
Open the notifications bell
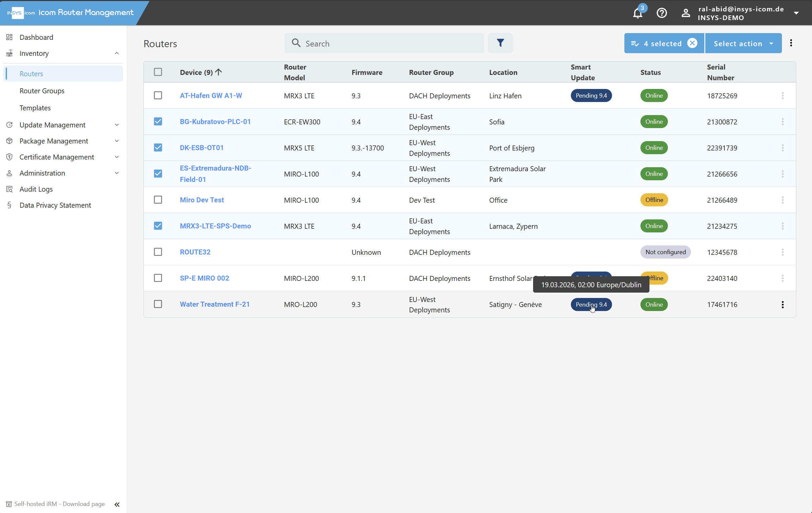click(x=637, y=13)
